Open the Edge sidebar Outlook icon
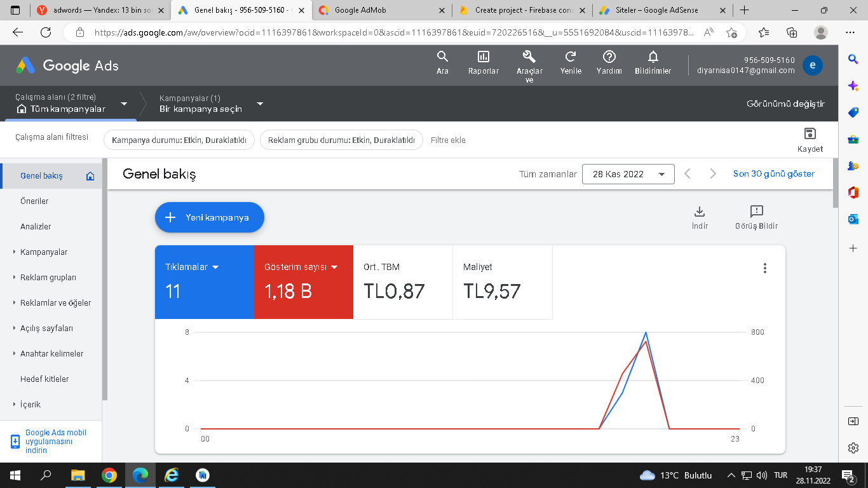This screenshot has height=488, width=868. (x=853, y=219)
